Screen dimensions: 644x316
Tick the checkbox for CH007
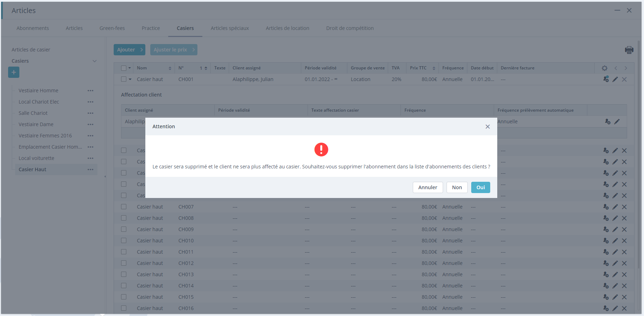click(124, 207)
